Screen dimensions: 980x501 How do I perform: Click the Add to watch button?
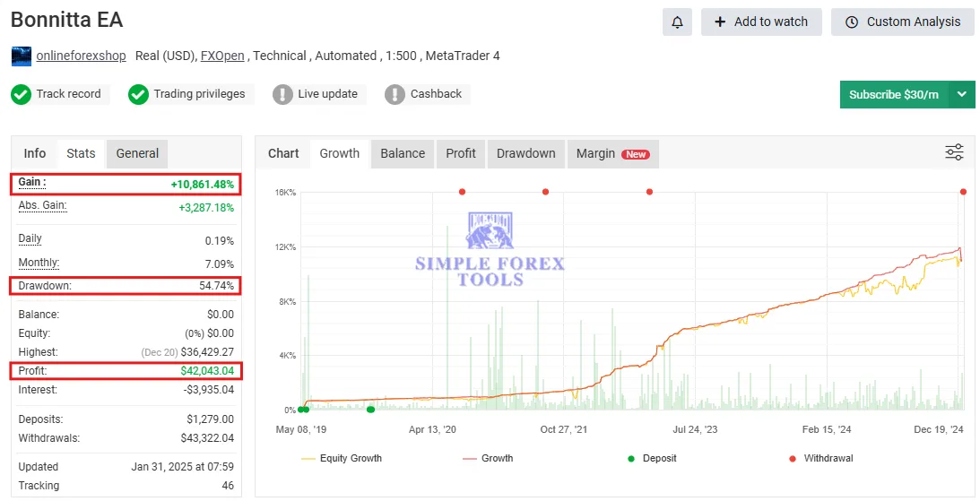761,22
